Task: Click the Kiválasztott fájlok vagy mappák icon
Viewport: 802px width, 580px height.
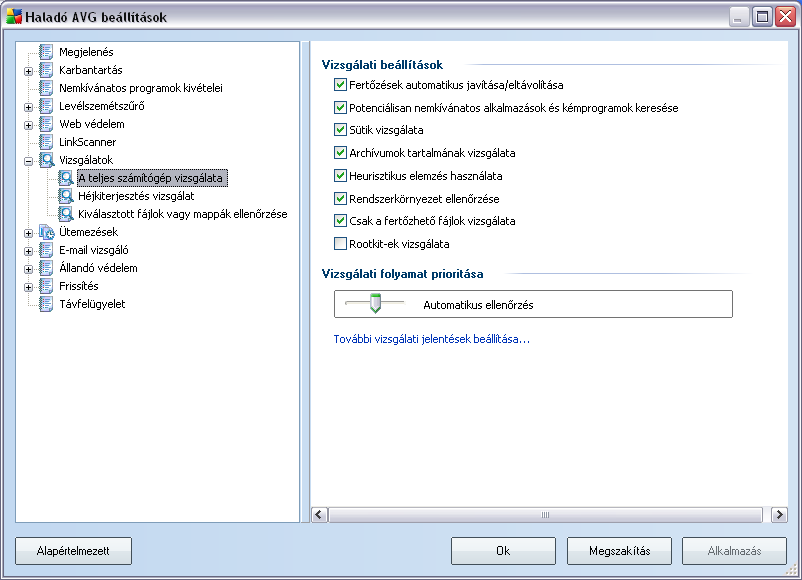Action: tap(66, 214)
